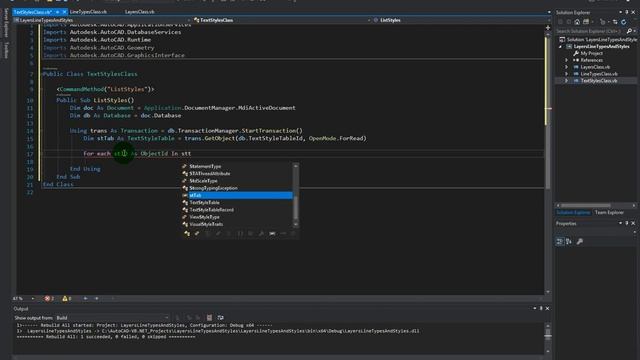Image resolution: width=640 pixels, height=360 pixels.
Task: Click Property Pages wrench icon in Properties
Action: [x=580, y=242]
